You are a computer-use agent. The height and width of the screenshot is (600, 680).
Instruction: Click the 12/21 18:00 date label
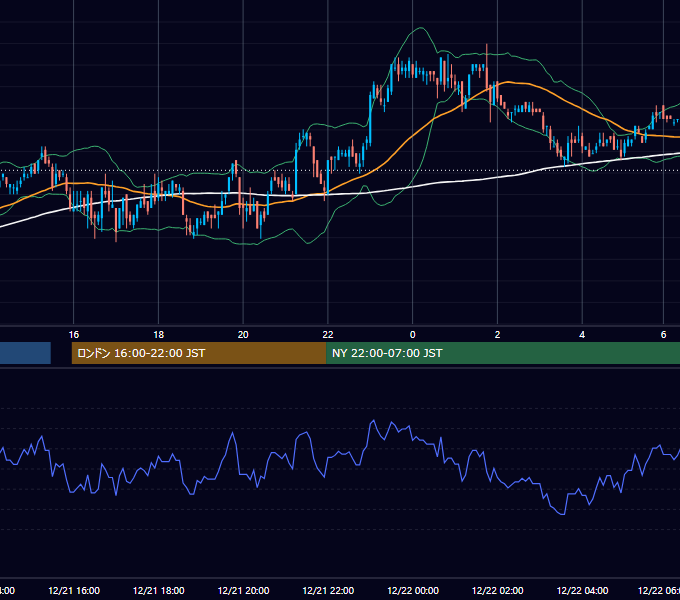pyautogui.click(x=159, y=590)
